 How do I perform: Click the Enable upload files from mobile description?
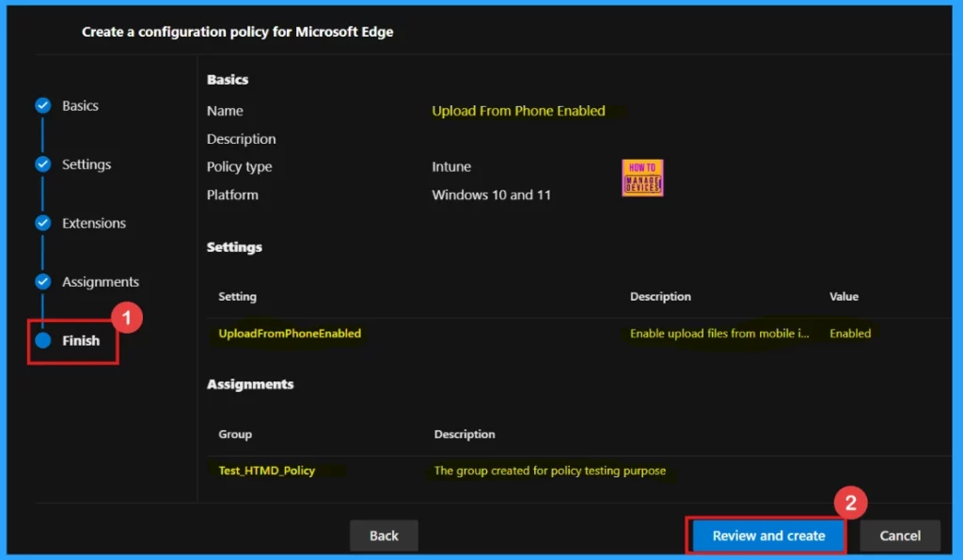pos(719,334)
